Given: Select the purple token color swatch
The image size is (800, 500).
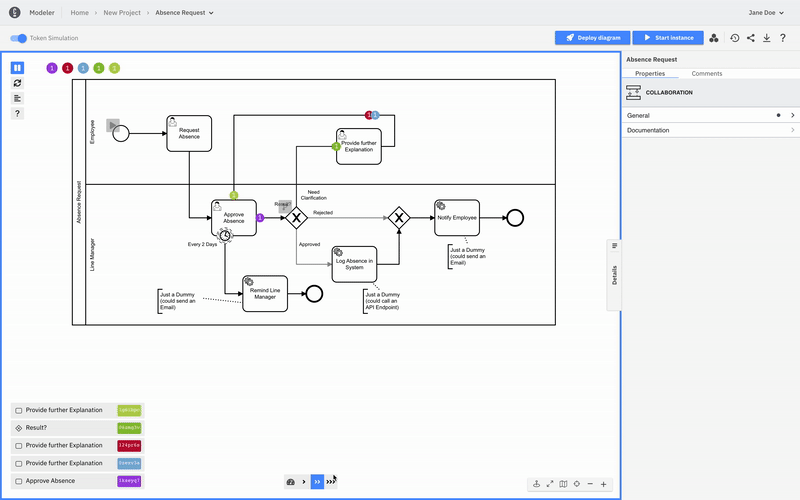Looking at the screenshot, I should tap(52, 68).
